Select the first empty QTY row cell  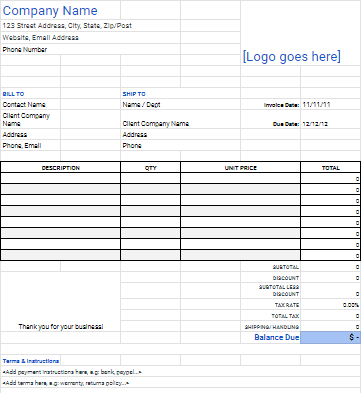click(x=151, y=178)
